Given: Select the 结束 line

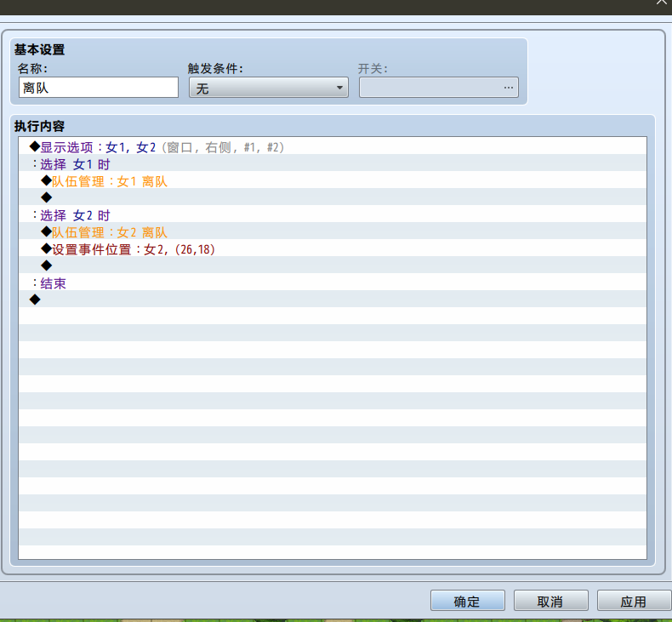Looking at the screenshot, I should [333, 282].
